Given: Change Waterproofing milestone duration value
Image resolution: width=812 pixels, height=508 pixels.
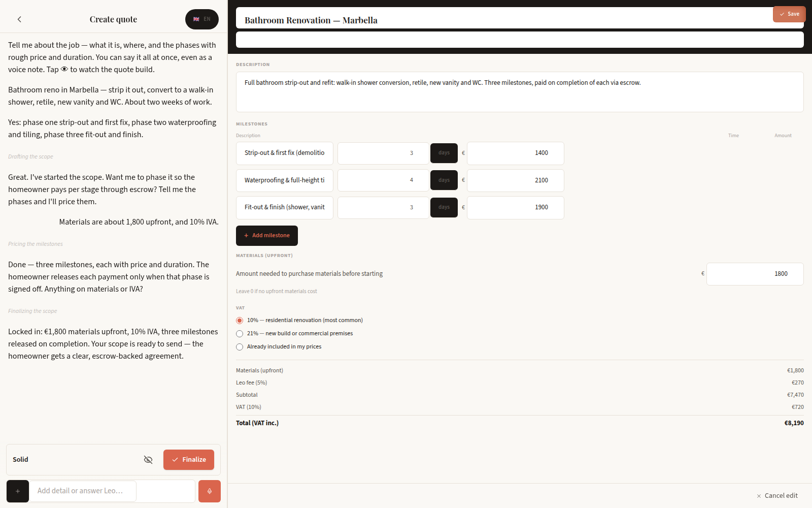Looking at the screenshot, I should (383, 180).
